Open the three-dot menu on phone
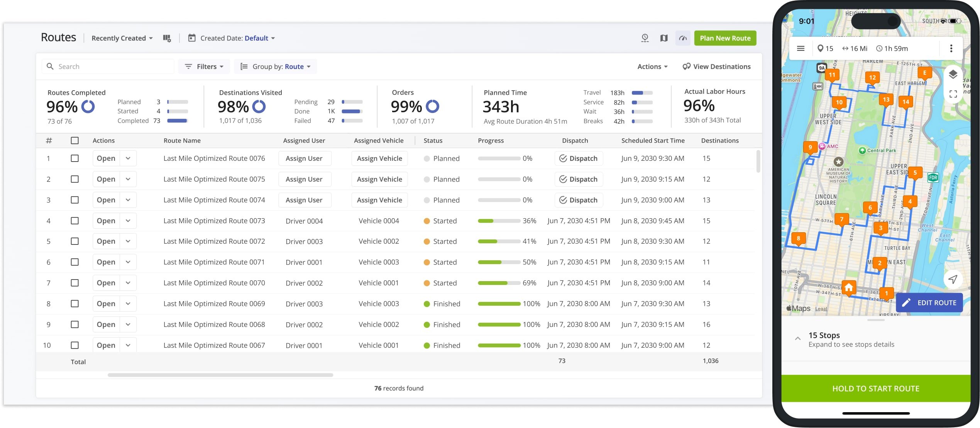 coord(951,49)
